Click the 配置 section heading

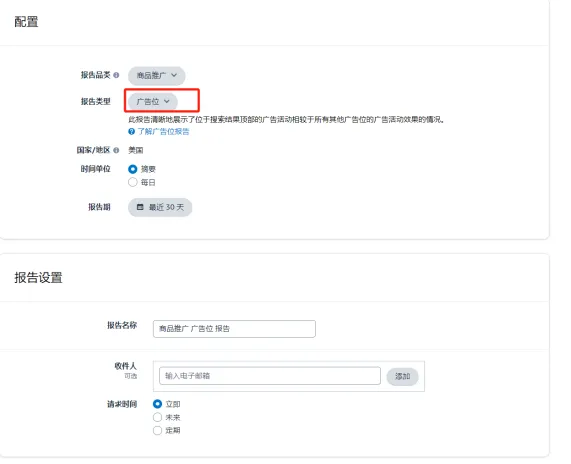click(x=26, y=22)
